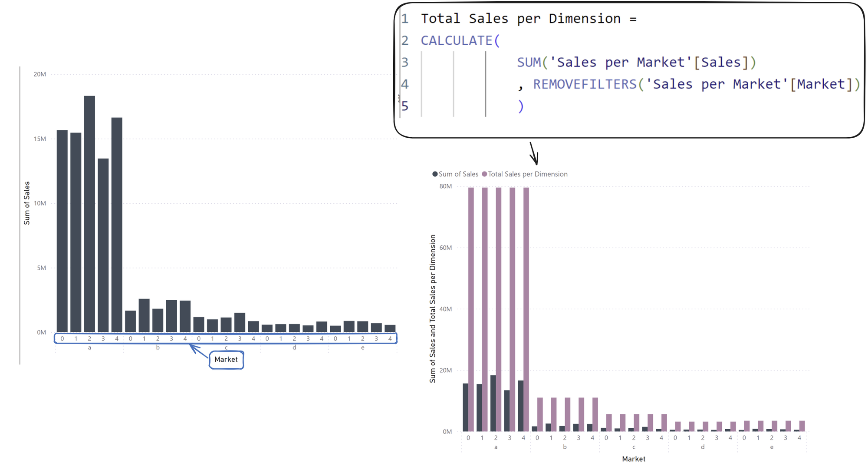Click the 80M axis label in right chart
This screenshot has width=868, height=470.
point(445,186)
